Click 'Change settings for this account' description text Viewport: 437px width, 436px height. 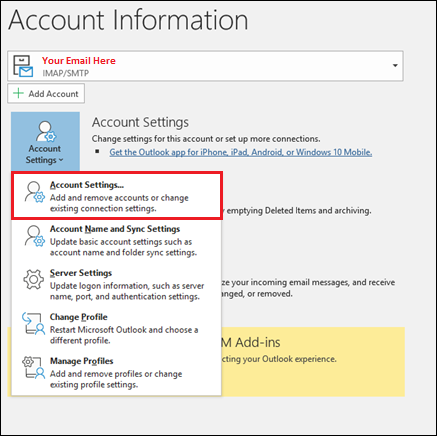(x=206, y=139)
